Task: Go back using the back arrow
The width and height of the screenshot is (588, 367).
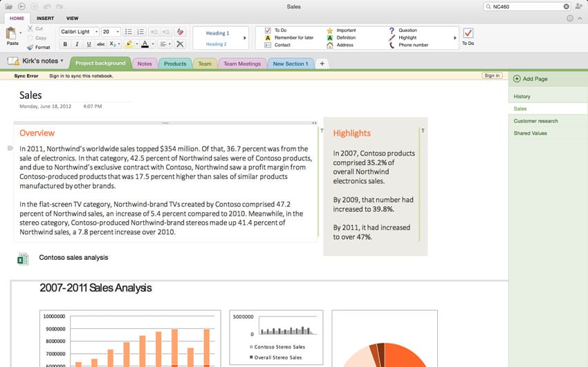Action: point(21,7)
